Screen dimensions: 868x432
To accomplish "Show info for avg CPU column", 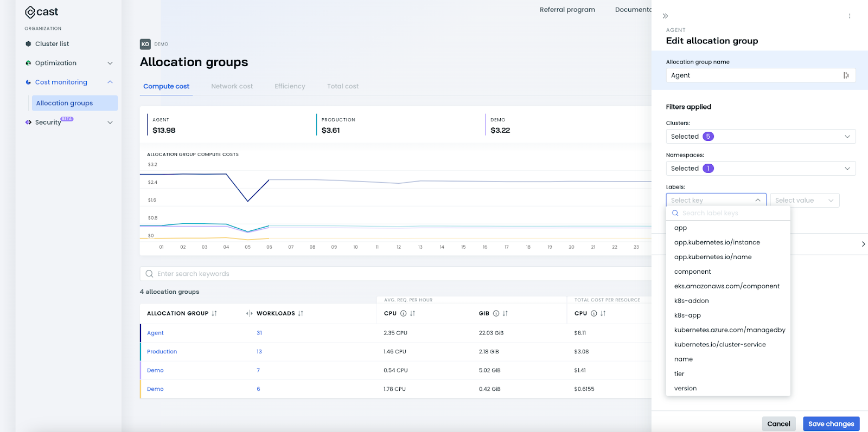I will click(403, 313).
